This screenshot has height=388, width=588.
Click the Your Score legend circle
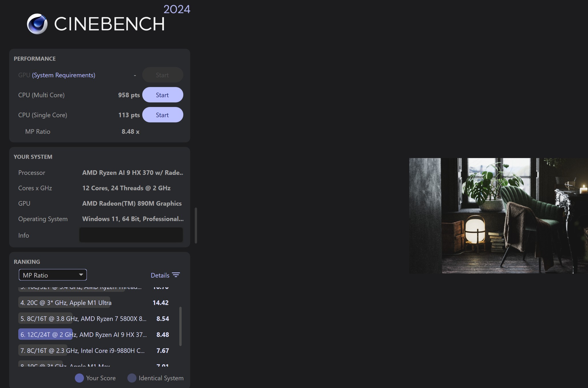click(x=79, y=378)
